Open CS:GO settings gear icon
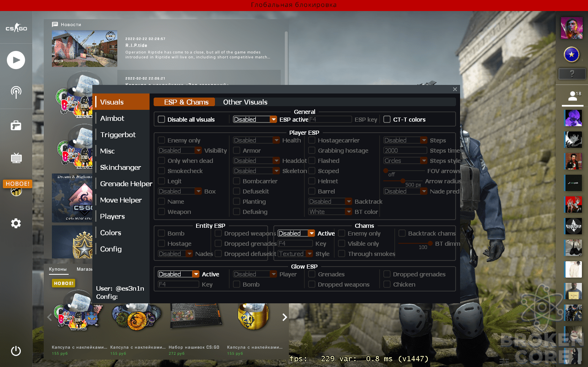 pos(16,223)
